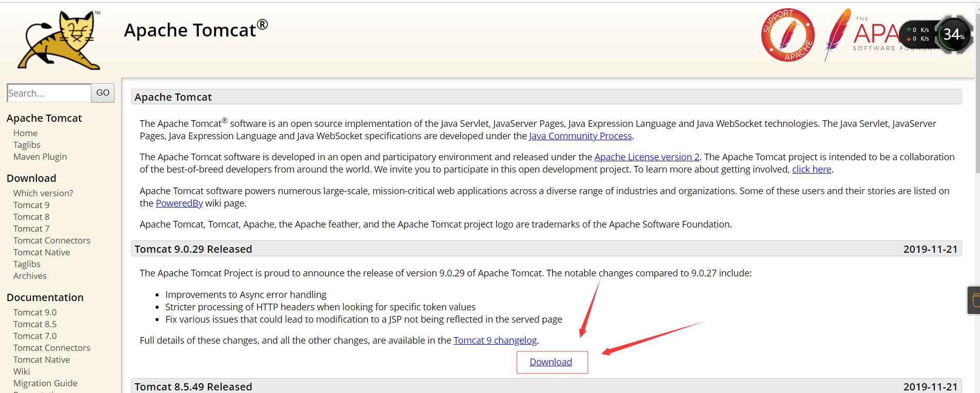Click the 2019-11-21 date beside Tomcat 8.5.49

[930, 387]
